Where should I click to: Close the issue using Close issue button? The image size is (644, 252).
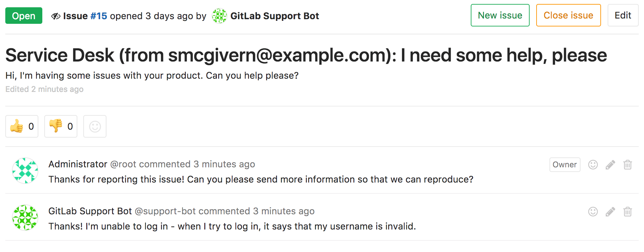pos(568,15)
